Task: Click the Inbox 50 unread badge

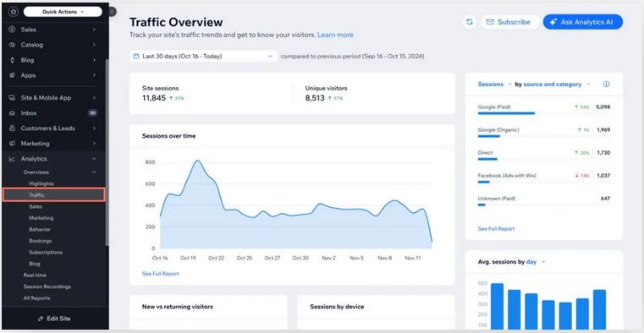Action: tap(92, 112)
